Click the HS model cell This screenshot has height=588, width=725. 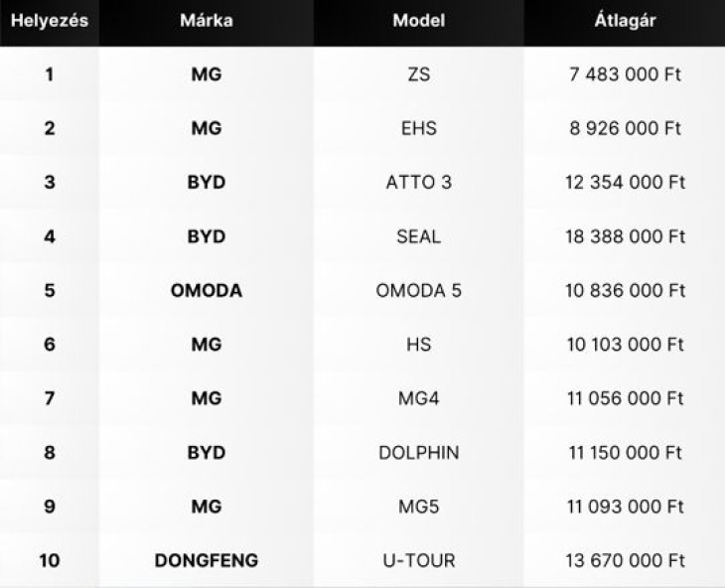pyautogui.click(x=419, y=345)
